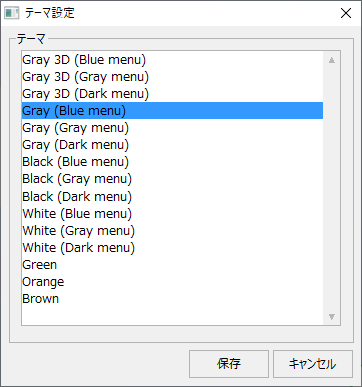Click the scrollbar down arrow
362x387 pixels.
[332, 316]
